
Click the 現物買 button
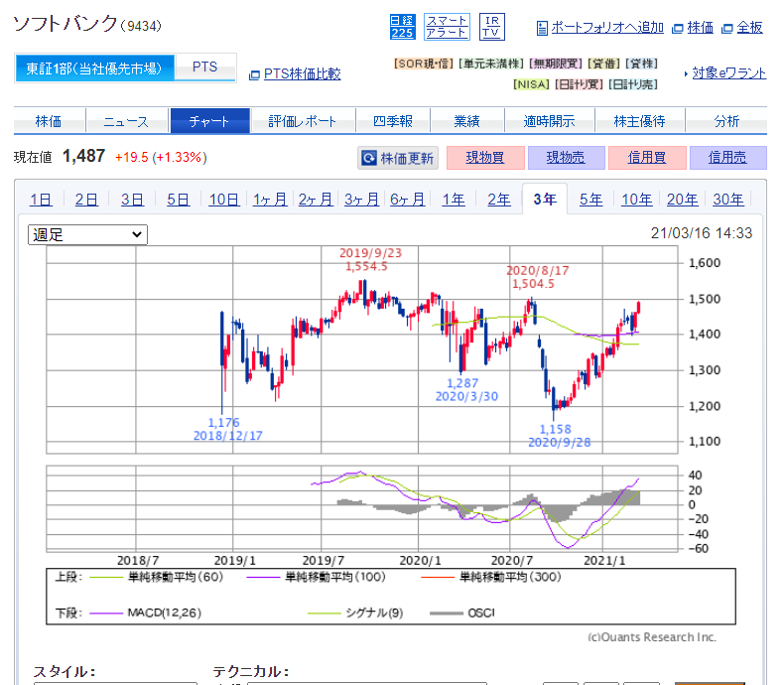pos(485,158)
